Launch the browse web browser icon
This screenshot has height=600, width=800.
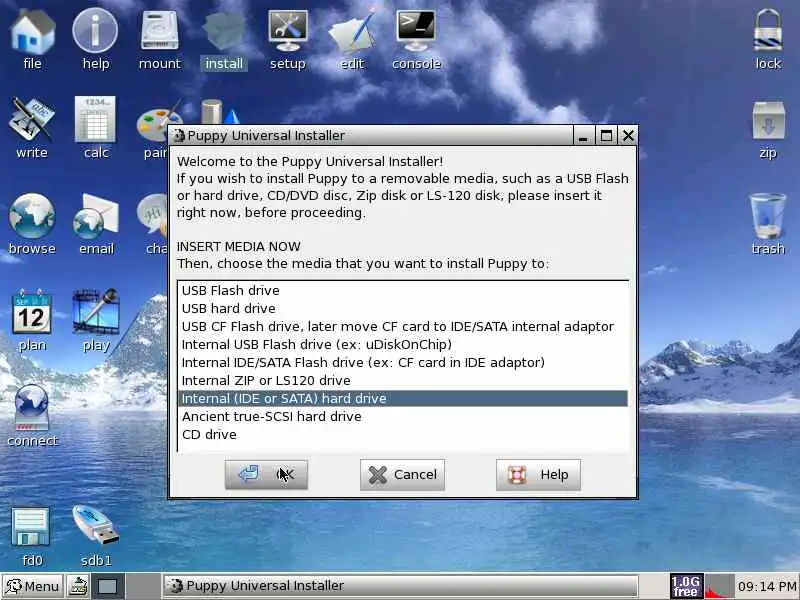(32, 224)
